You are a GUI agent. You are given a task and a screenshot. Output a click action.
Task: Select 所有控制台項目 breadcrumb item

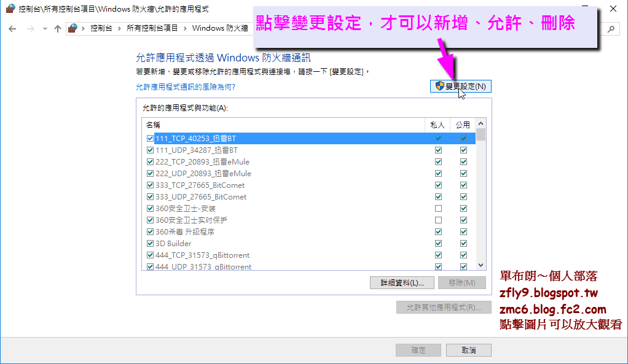point(152,28)
